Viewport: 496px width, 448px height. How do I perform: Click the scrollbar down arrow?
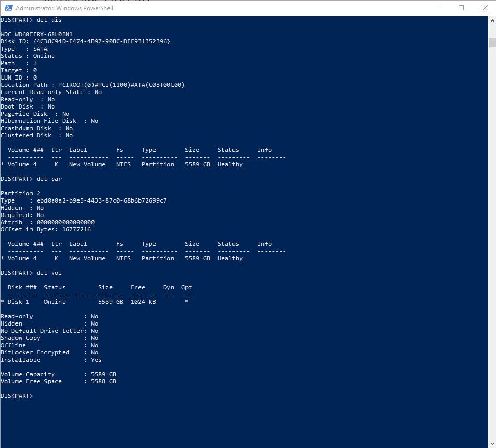(x=492, y=443)
